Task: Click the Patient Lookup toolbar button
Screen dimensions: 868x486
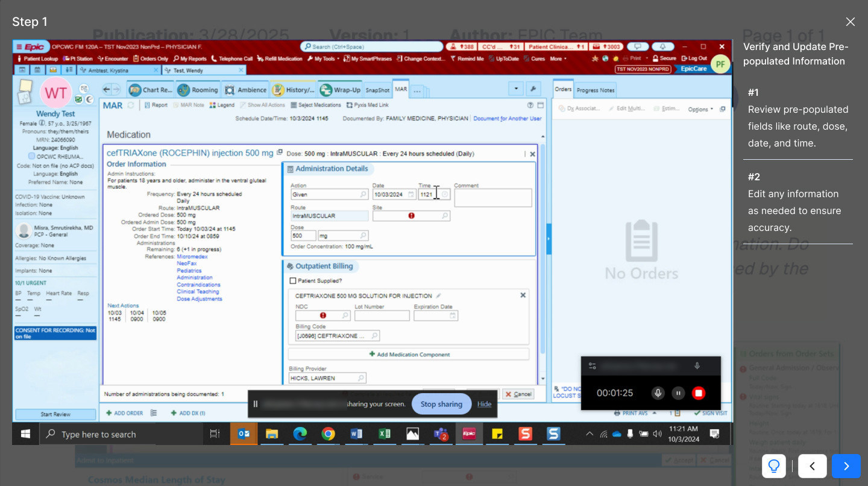Action: pyautogui.click(x=37, y=58)
